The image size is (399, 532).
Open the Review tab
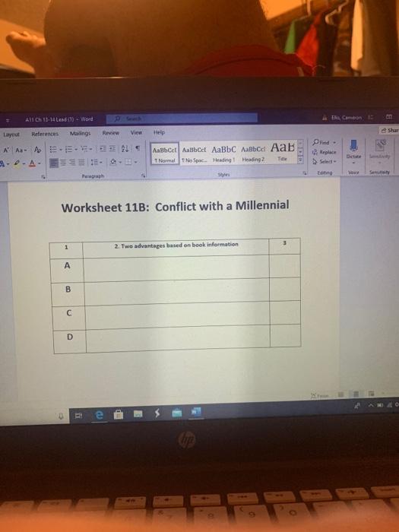111,133
